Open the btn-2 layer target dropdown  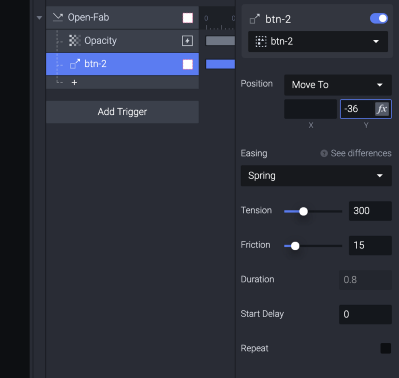[318, 41]
